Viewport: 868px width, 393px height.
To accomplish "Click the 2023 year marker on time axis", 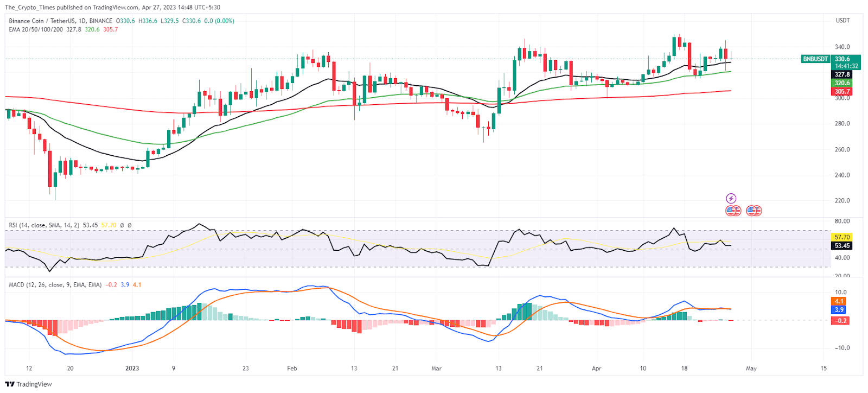I will tap(132, 368).
